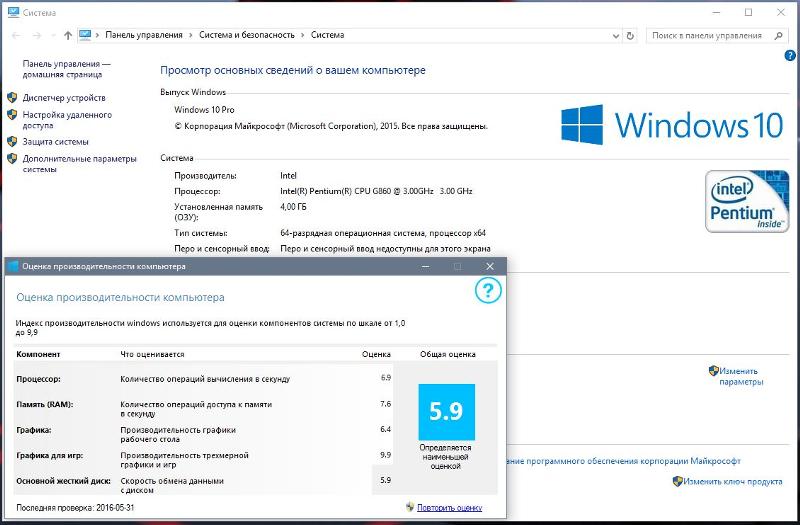800x525 pixels.
Task: Click shield icon beside Защита системы
Action: tap(12, 141)
